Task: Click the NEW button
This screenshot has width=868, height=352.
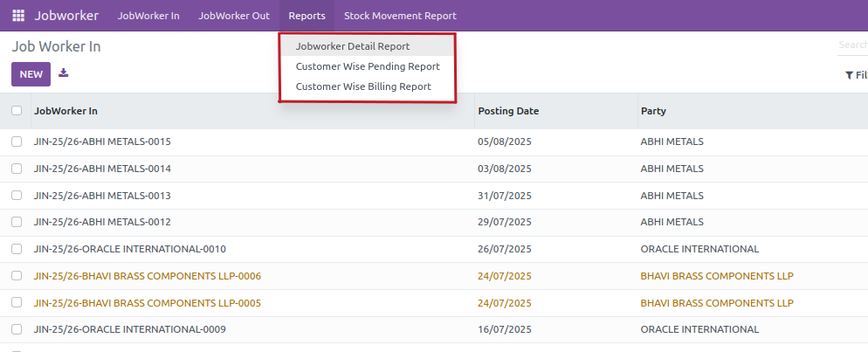Action: [x=31, y=74]
